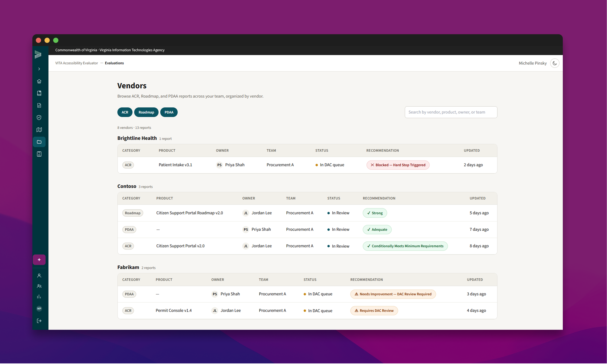607x364 pixels.
Task: Open the multiple users icon in sidebar
Action: point(39,286)
